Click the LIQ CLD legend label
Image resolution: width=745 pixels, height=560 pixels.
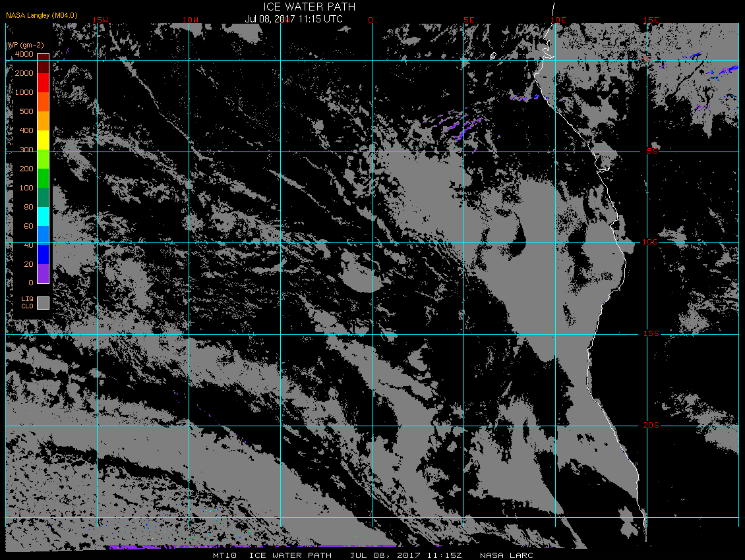point(28,302)
